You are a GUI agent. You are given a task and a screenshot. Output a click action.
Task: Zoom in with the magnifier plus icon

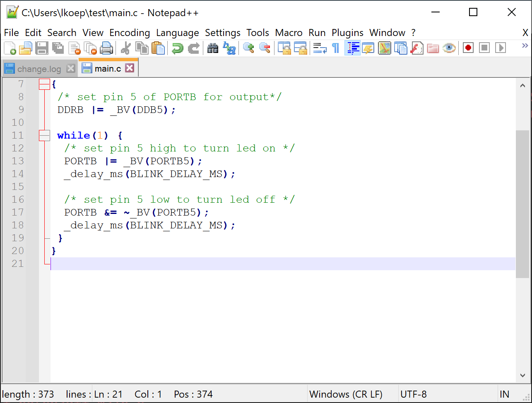click(248, 48)
